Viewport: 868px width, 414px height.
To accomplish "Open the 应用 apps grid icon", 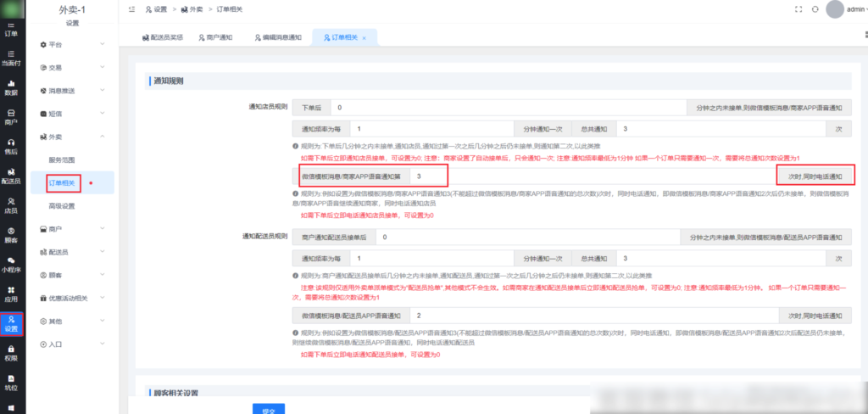I will (11, 294).
